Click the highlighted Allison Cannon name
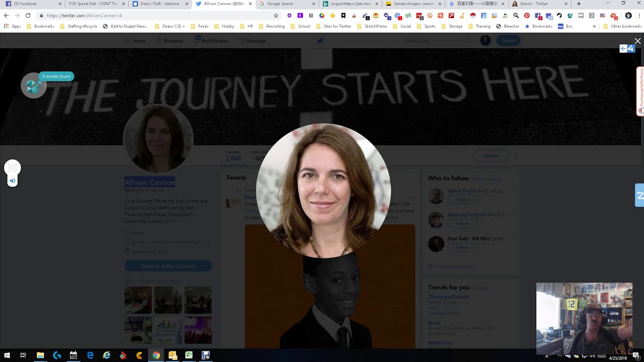The height and width of the screenshot is (362, 644). 149,183
